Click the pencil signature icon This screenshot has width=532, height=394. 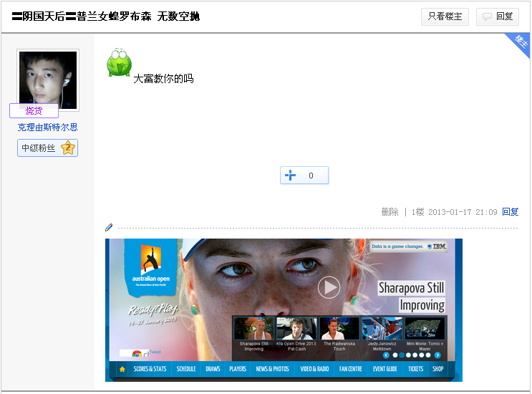pyautogui.click(x=109, y=227)
